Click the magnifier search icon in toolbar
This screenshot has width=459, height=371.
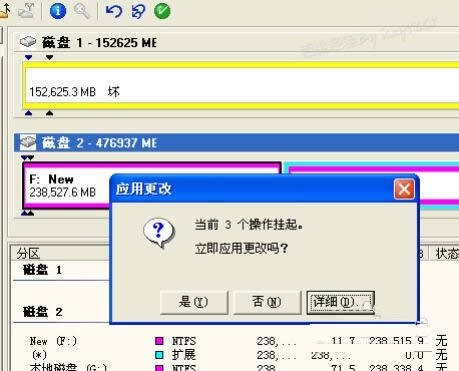click(82, 11)
